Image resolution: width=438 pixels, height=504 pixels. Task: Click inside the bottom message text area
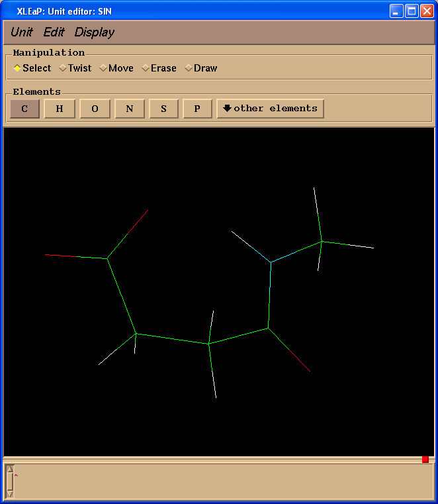pos(224,481)
